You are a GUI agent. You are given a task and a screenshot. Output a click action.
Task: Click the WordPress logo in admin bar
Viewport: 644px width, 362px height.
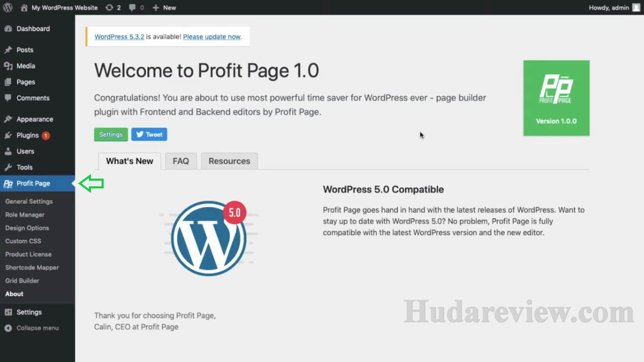click(8, 7)
